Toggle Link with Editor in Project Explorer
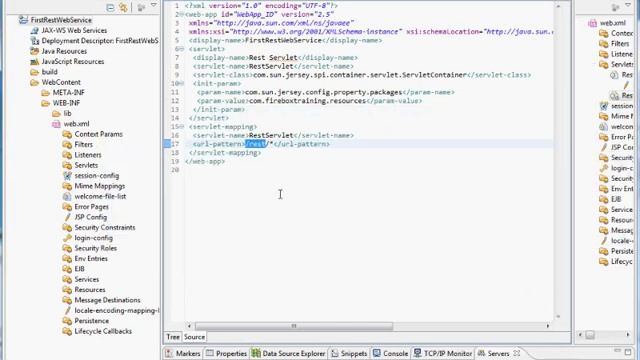 (123, 7)
